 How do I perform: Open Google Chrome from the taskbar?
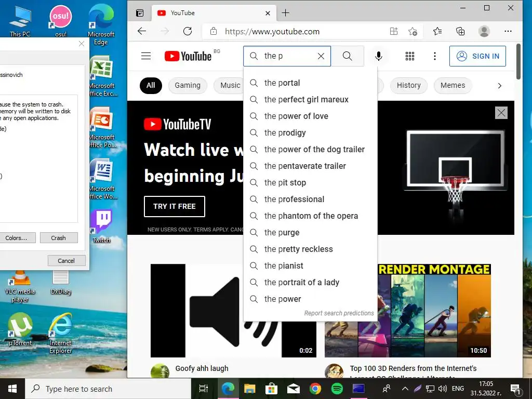click(315, 389)
